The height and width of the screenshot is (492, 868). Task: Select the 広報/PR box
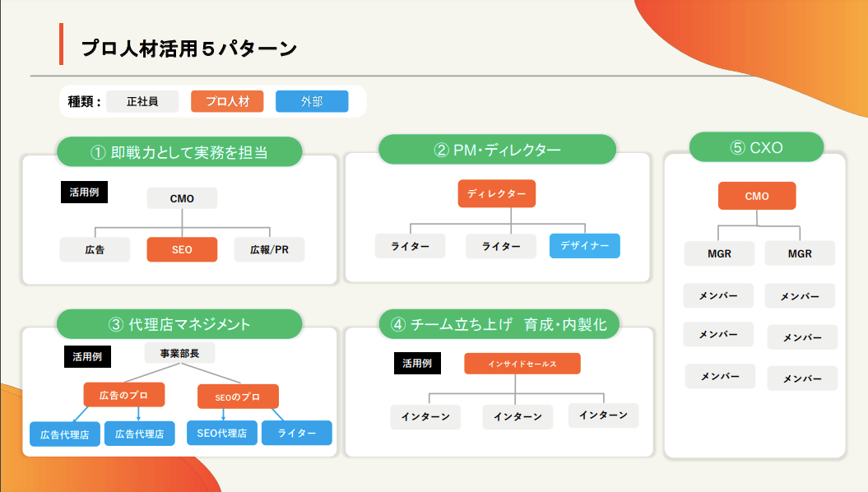coord(269,249)
